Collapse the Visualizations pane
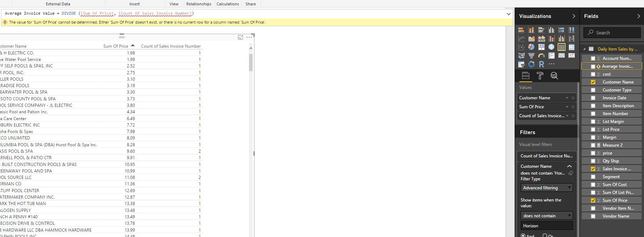Screen dimensions: 644x237 573,16
